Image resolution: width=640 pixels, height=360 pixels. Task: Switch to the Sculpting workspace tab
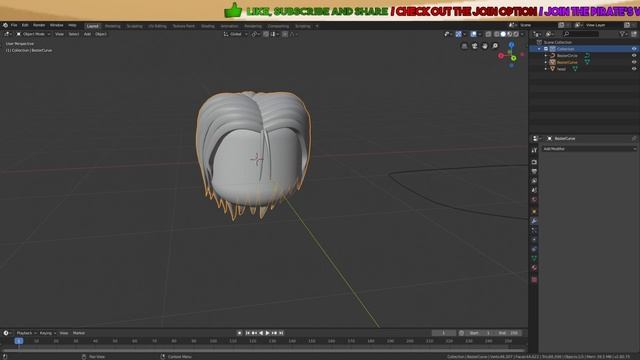click(x=134, y=26)
